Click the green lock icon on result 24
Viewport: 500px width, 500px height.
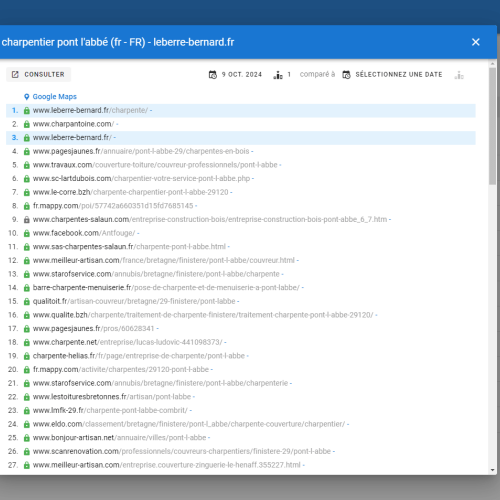pos(27,425)
